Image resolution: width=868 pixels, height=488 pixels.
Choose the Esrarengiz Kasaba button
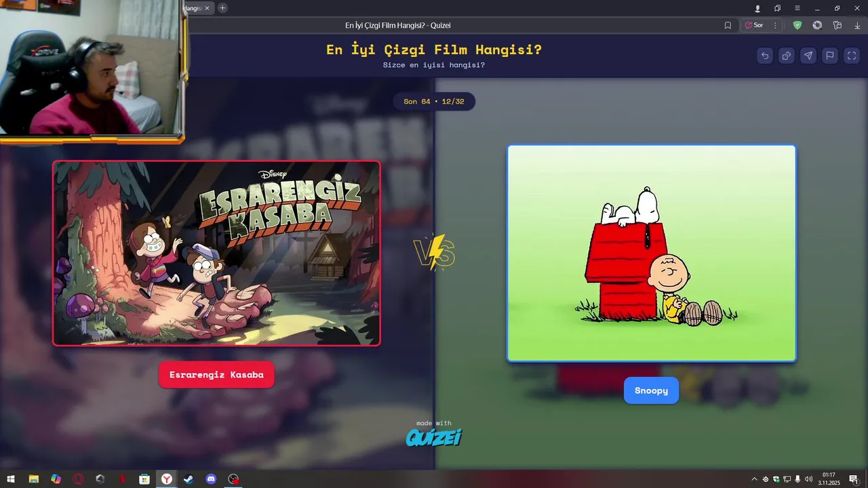click(216, 375)
